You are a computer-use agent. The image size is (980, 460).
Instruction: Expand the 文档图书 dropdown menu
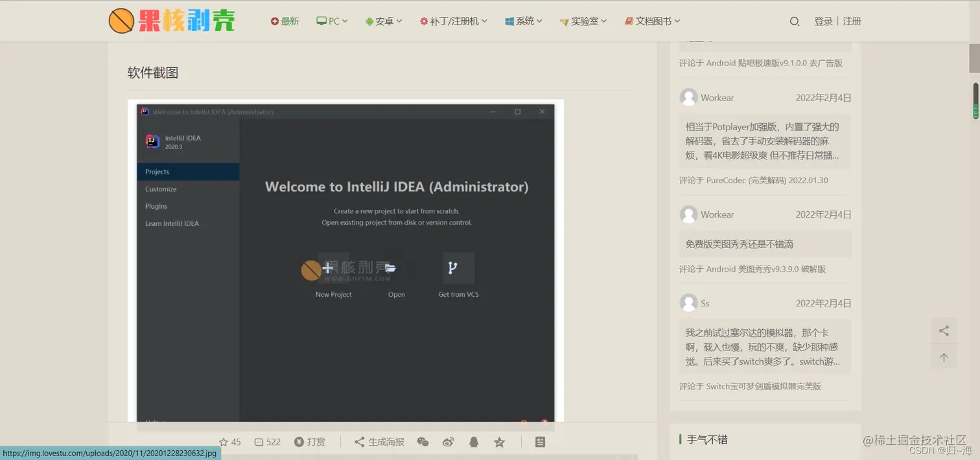[x=652, y=21]
